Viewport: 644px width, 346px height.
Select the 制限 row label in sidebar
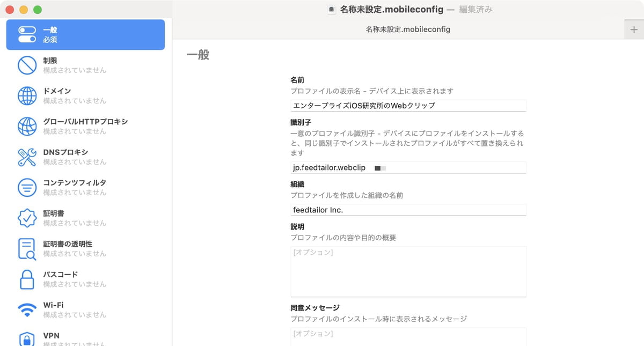click(x=50, y=61)
